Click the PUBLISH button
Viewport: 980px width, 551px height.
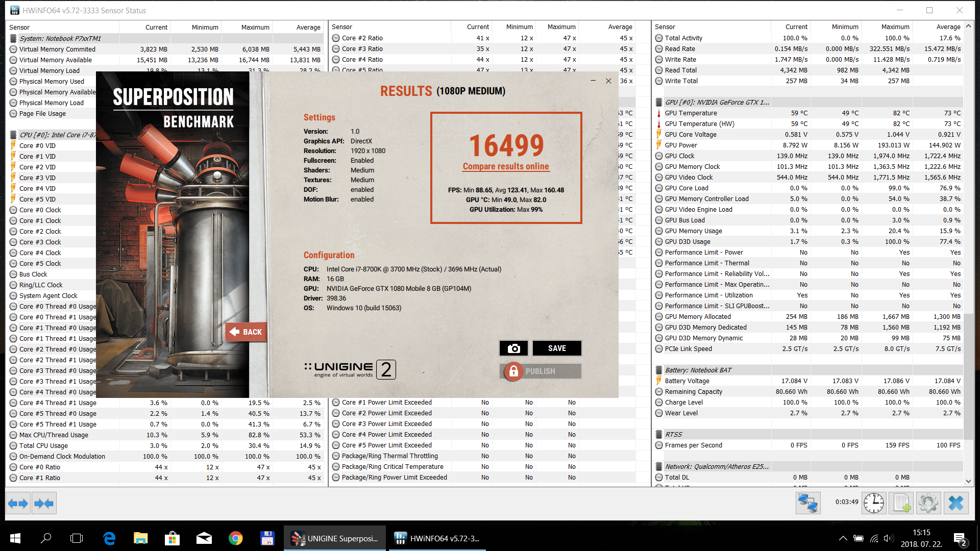(541, 371)
